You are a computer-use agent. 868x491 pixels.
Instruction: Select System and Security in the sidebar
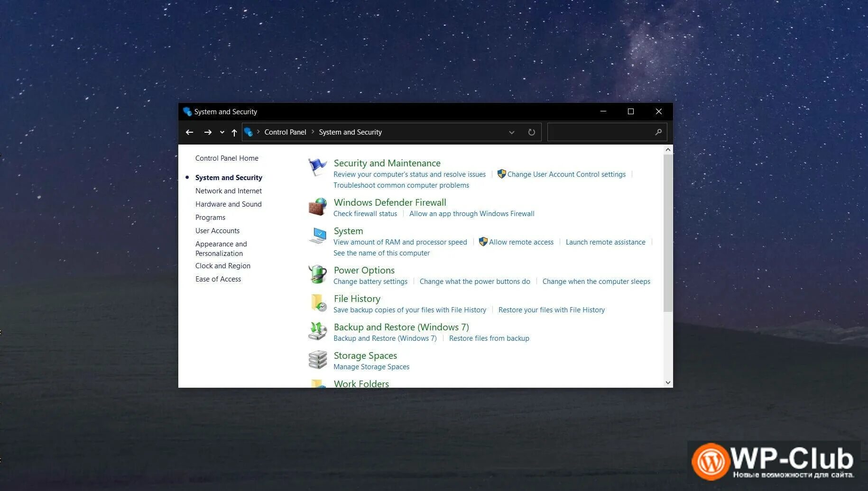click(229, 178)
